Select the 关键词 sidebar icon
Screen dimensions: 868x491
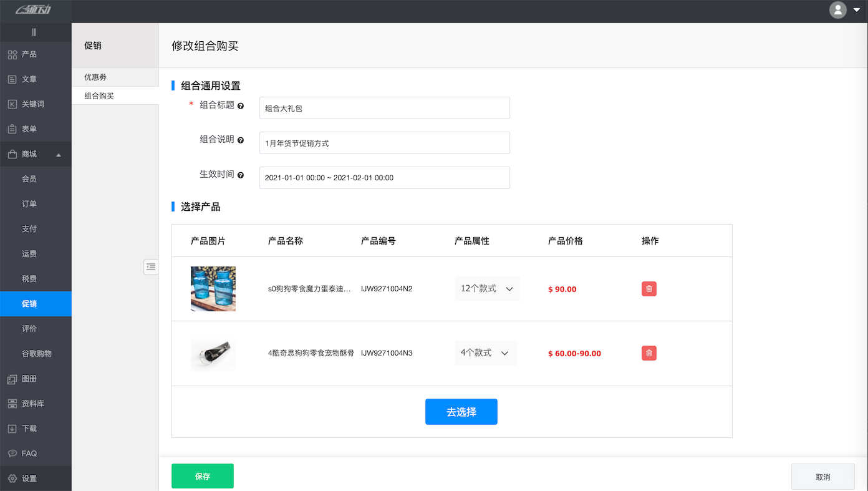[27, 104]
